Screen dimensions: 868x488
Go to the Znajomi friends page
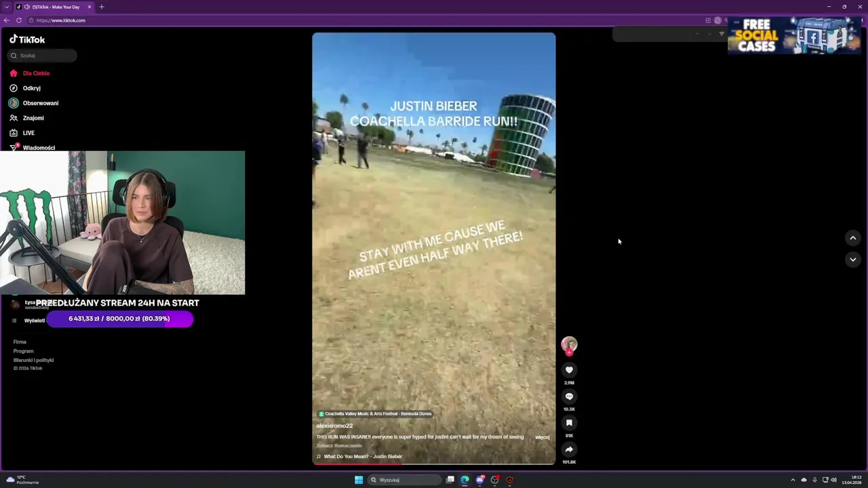(33, 118)
